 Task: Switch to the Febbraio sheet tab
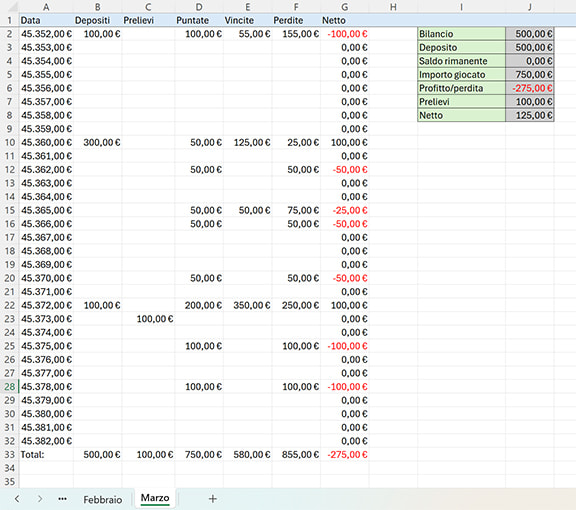click(x=102, y=499)
